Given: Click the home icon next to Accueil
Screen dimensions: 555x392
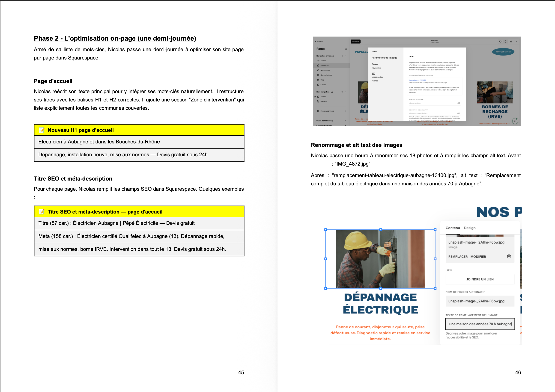Looking at the screenshot, I should point(315,97).
